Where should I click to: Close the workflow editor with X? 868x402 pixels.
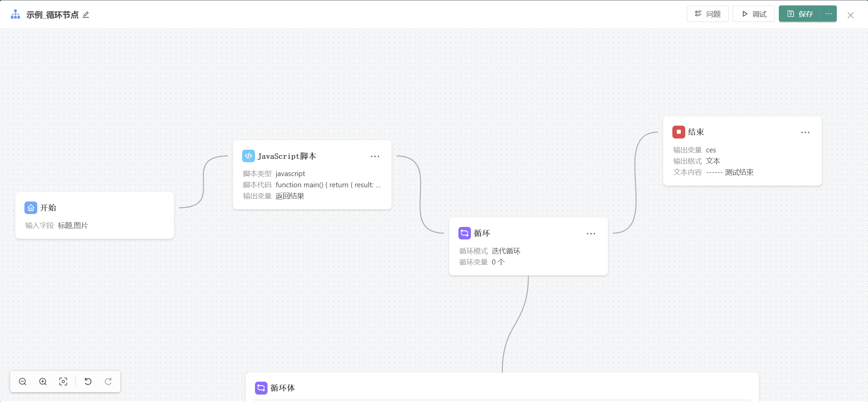(x=851, y=15)
